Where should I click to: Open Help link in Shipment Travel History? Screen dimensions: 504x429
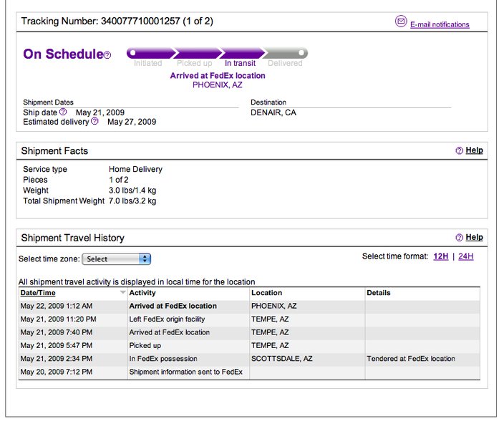(474, 237)
